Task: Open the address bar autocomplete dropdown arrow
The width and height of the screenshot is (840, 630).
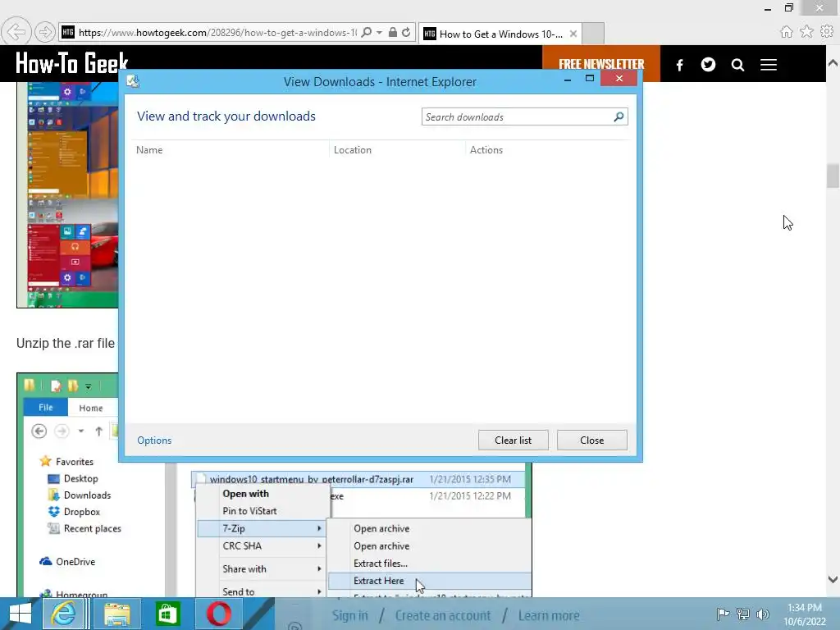Action: point(379,32)
